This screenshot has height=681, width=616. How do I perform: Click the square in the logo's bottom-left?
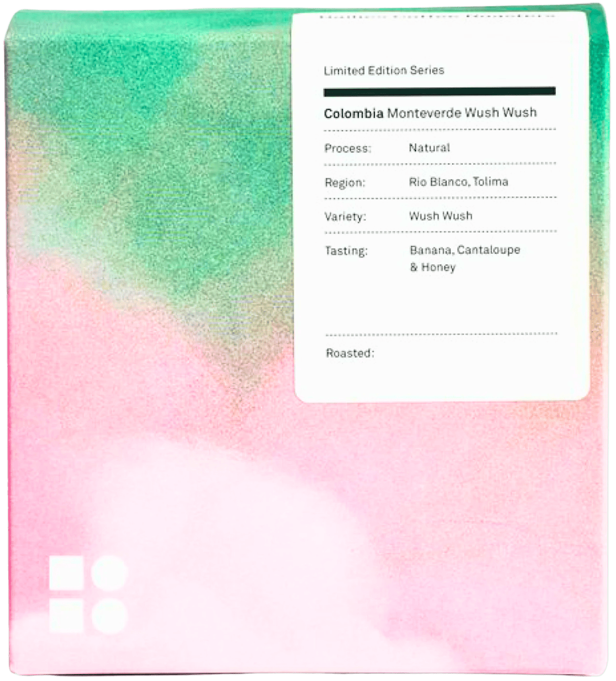(x=66, y=616)
